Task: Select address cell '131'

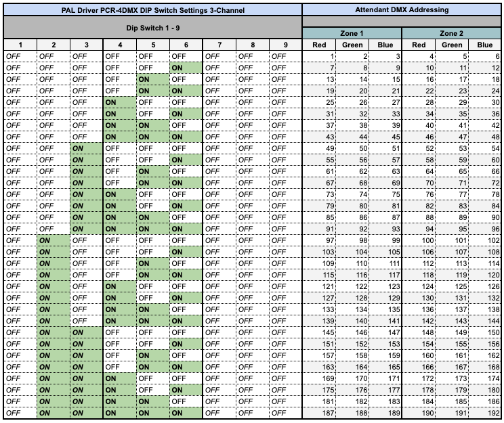Action: pos(452,298)
